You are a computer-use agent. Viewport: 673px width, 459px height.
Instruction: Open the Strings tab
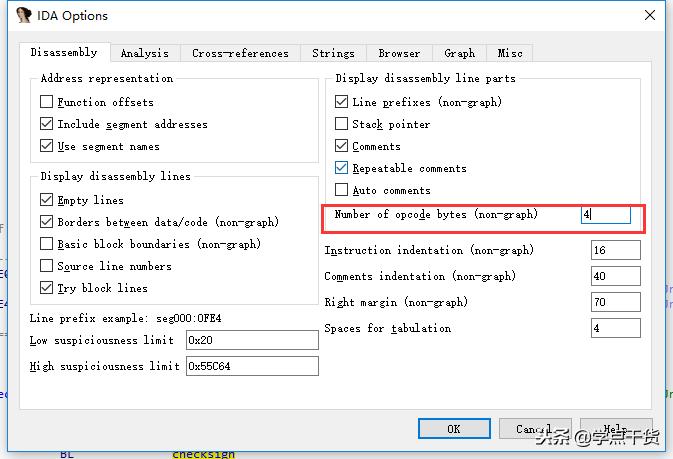coord(333,54)
